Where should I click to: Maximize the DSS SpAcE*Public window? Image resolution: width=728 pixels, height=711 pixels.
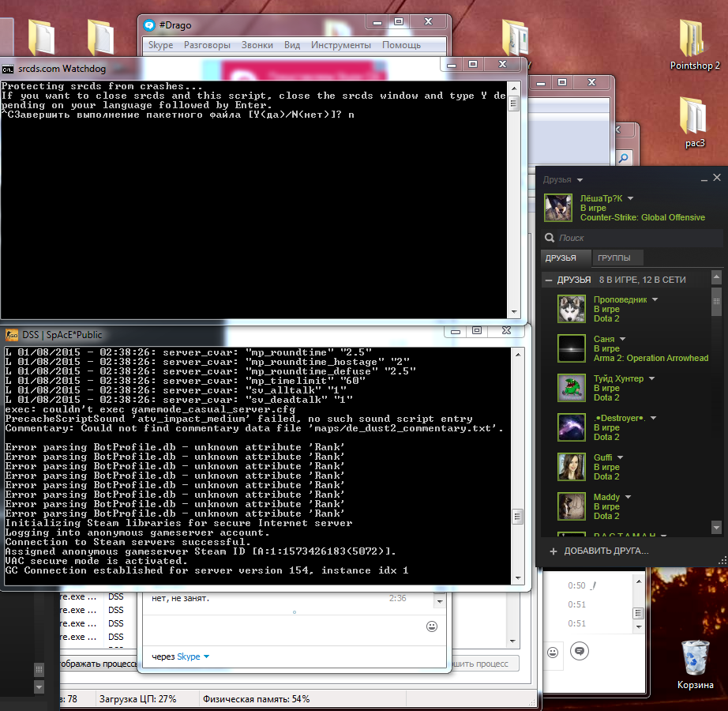(x=476, y=331)
